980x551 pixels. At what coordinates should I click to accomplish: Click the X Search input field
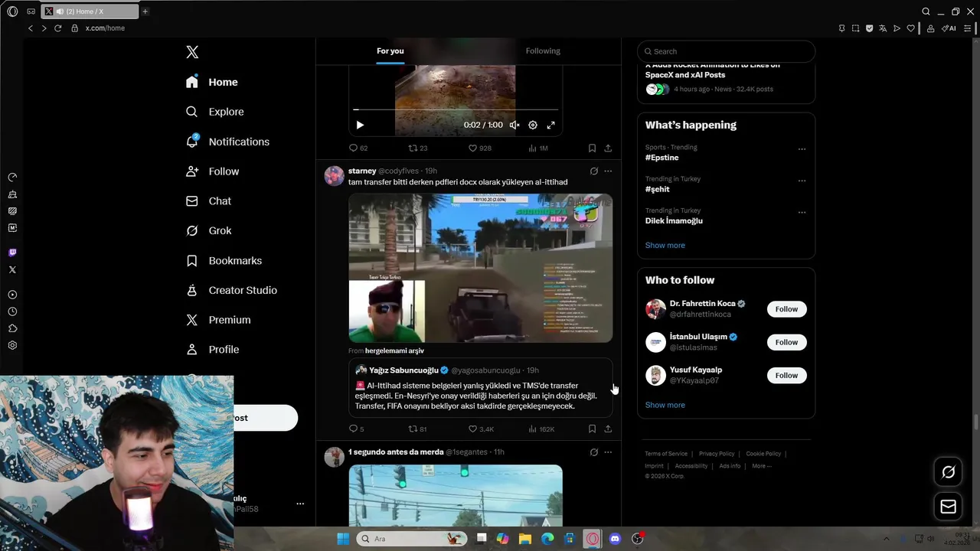coord(726,51)
